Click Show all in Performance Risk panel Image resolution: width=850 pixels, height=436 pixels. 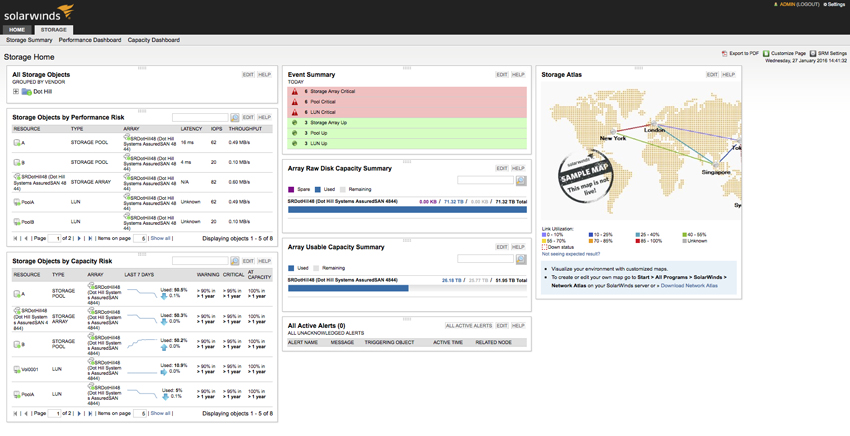pyautogui.click(x=160, y=238)
